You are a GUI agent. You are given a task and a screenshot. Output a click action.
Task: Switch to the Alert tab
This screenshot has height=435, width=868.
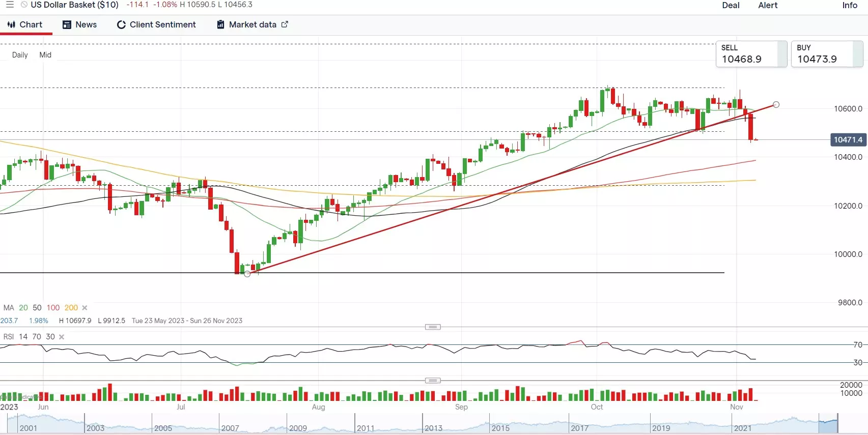click(x=768, y=5)
